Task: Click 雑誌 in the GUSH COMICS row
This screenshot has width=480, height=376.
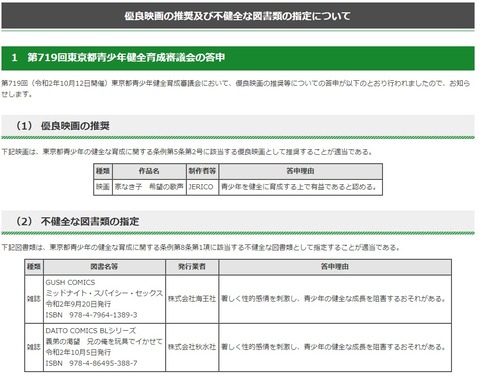Action: pos(34,299)
